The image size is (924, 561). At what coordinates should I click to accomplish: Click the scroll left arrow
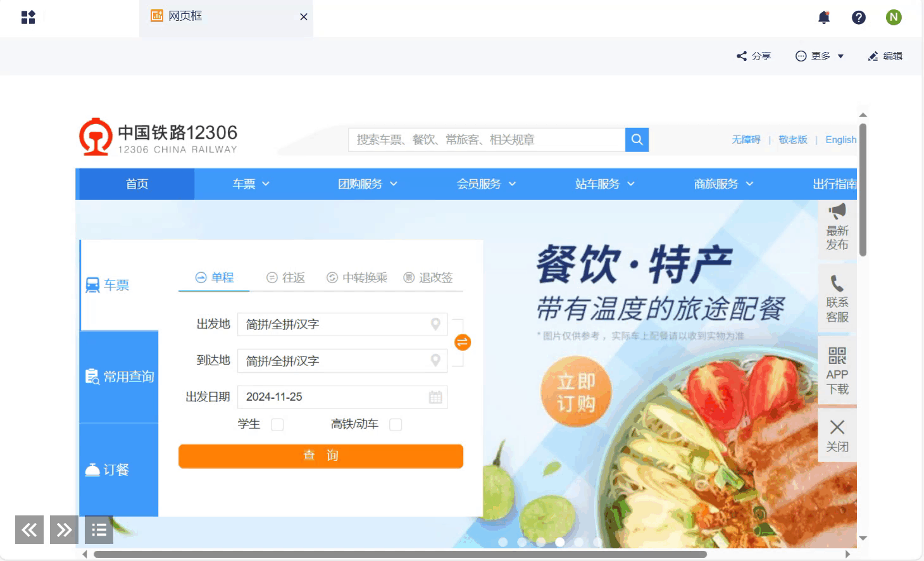(85, 554)
